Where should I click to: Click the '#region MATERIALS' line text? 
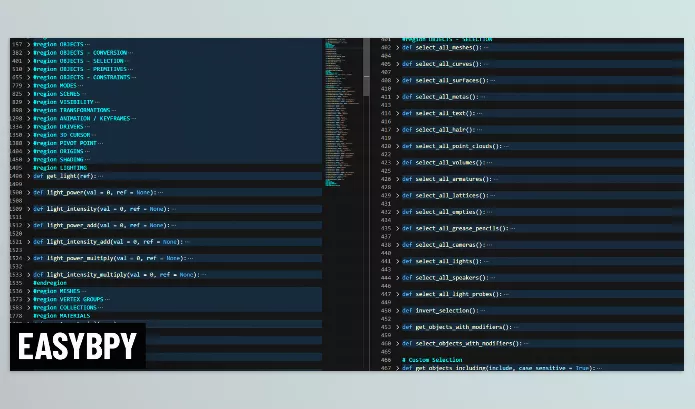(x=62, y=316)
